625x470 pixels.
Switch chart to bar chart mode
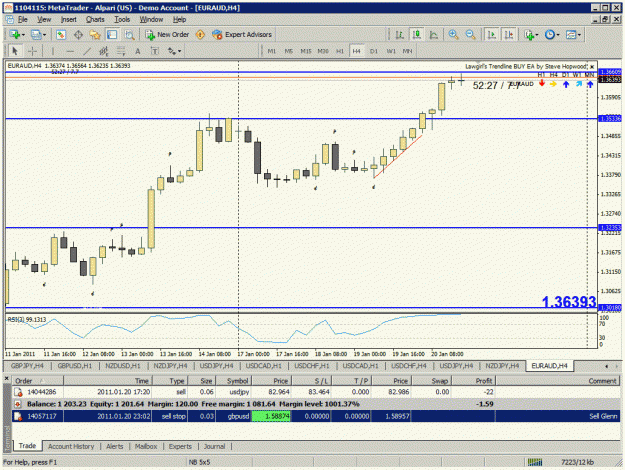click(x=399, y=35)
